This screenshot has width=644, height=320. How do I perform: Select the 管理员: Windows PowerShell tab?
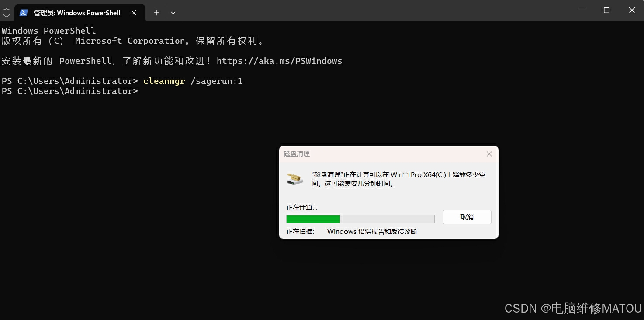click(x=80, y=13)
